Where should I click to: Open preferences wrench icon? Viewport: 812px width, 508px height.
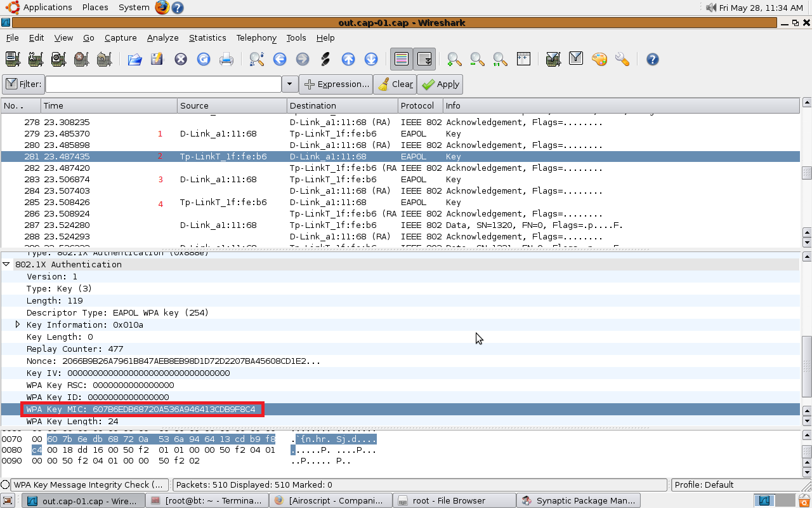point(622,59)
